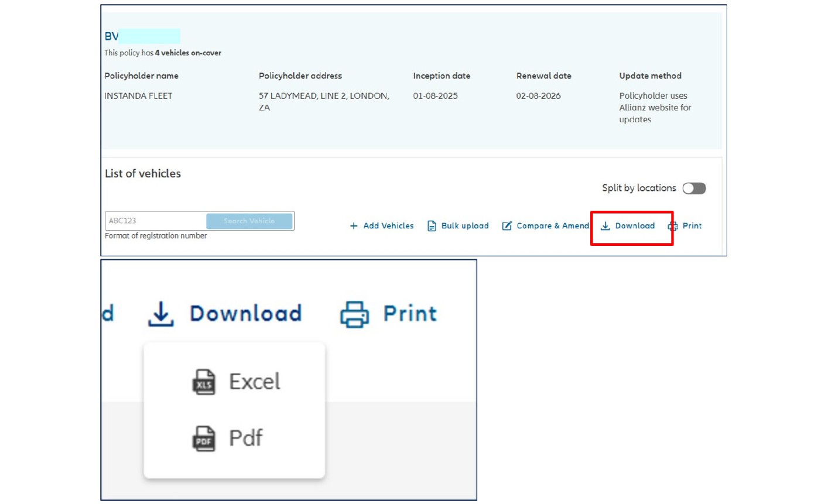Click the Compare & Amend edit icon
This screenshot has width=828, height=504.
tap(507, 226)
